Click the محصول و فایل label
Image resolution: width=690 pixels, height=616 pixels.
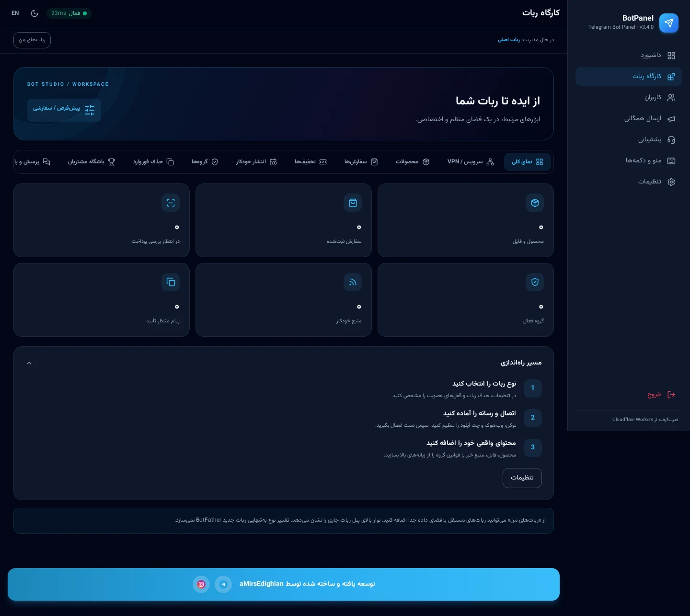[x=528, y=241]
